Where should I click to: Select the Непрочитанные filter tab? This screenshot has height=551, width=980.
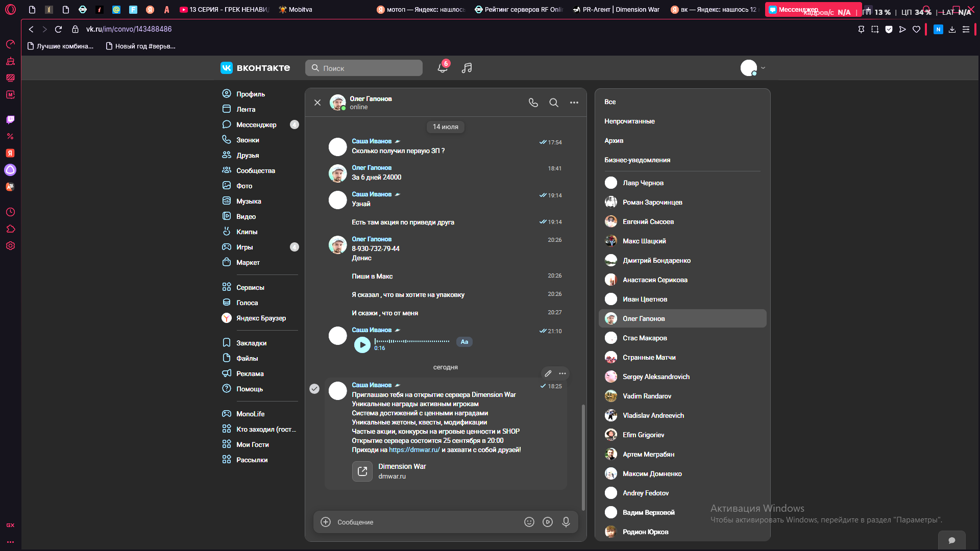click(629, 121)
